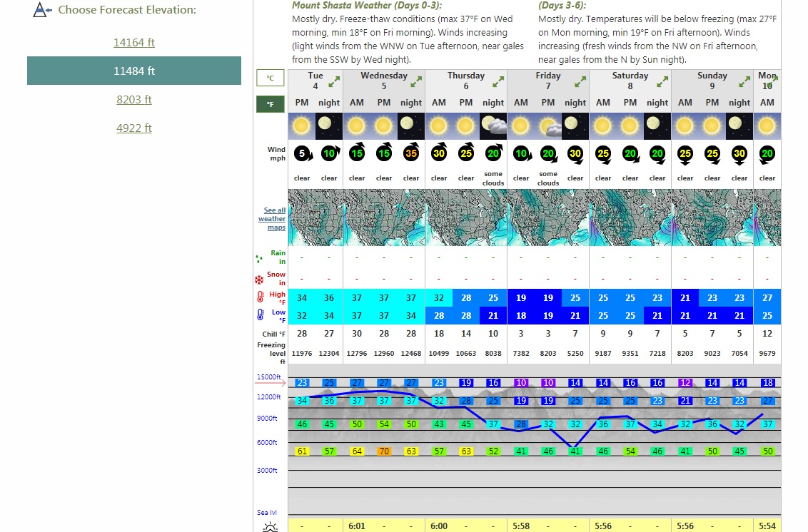Click the Wednesday night moon icon
808x532 pixels.
click(x=410, y=126)
